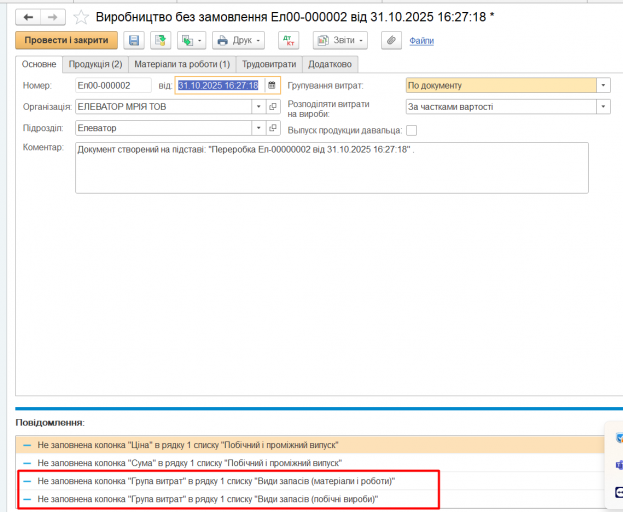Image resolution: width=623 pixels, height=512 pixels.
Task: Go forward with the right arrow button
Action: [53, 17]
